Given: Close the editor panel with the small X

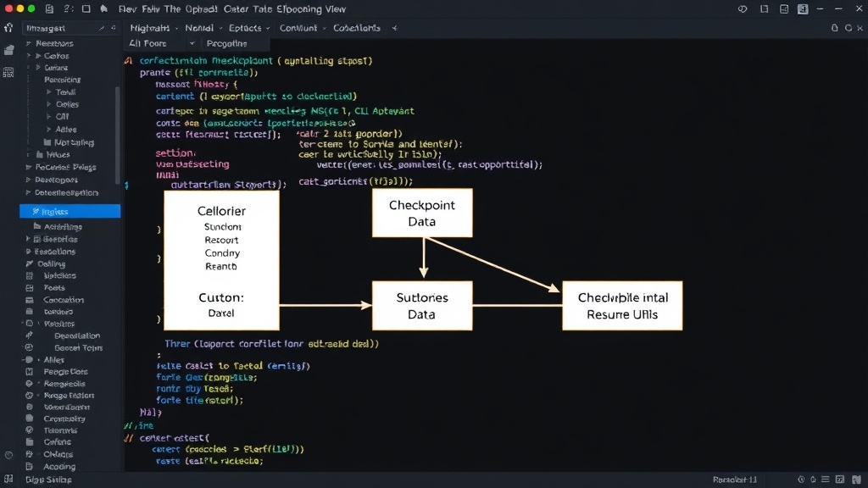Looking at the screenshot, I should coord(860,28).
